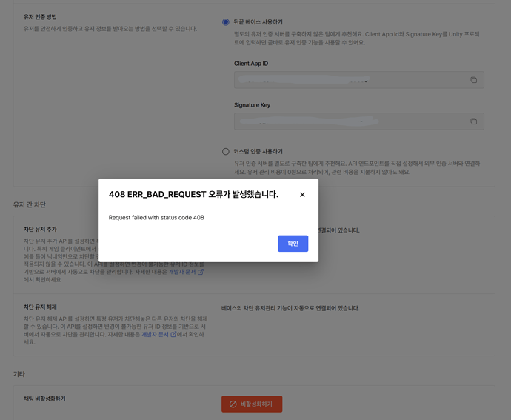The width and height of the screenshot is (511, 420).
Task: Click inside the Client App ID field
Action: [348, 80]
